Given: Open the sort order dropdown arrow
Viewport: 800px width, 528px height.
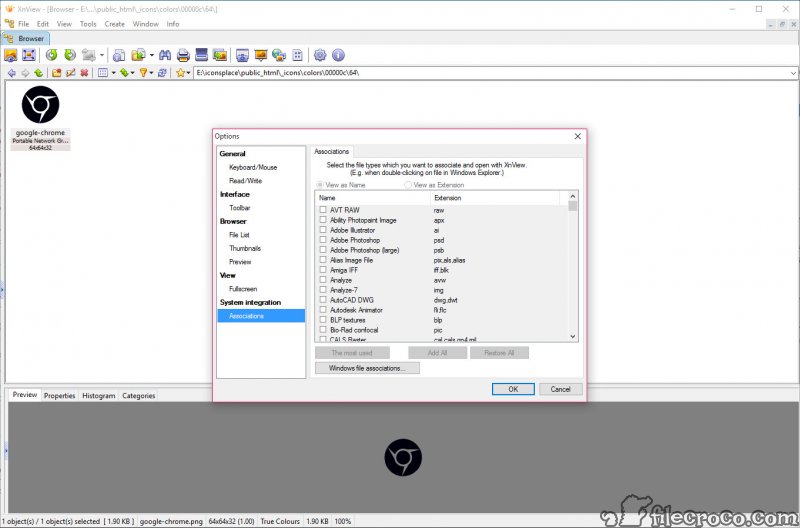Looking at the screenshot, I should (133, 73).
